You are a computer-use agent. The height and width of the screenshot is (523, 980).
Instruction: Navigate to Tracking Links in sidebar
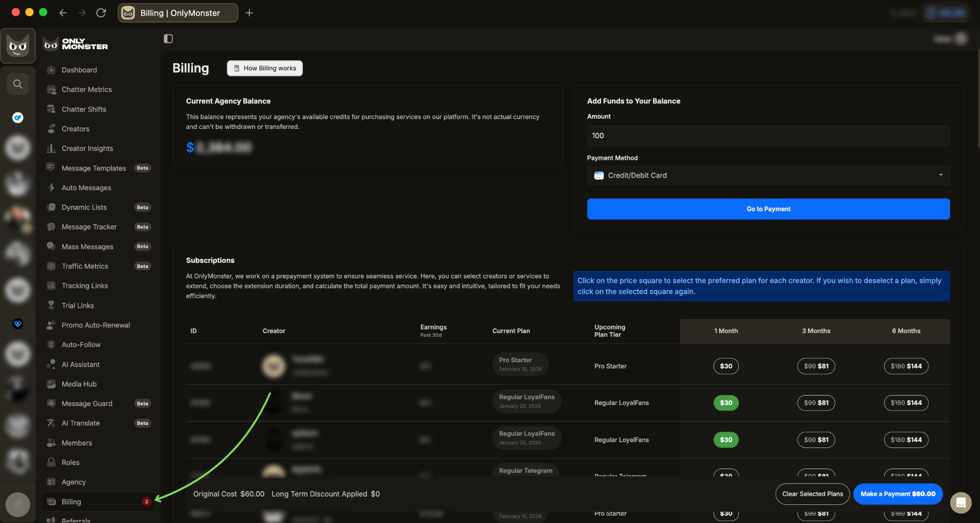(x=85, y=286)
